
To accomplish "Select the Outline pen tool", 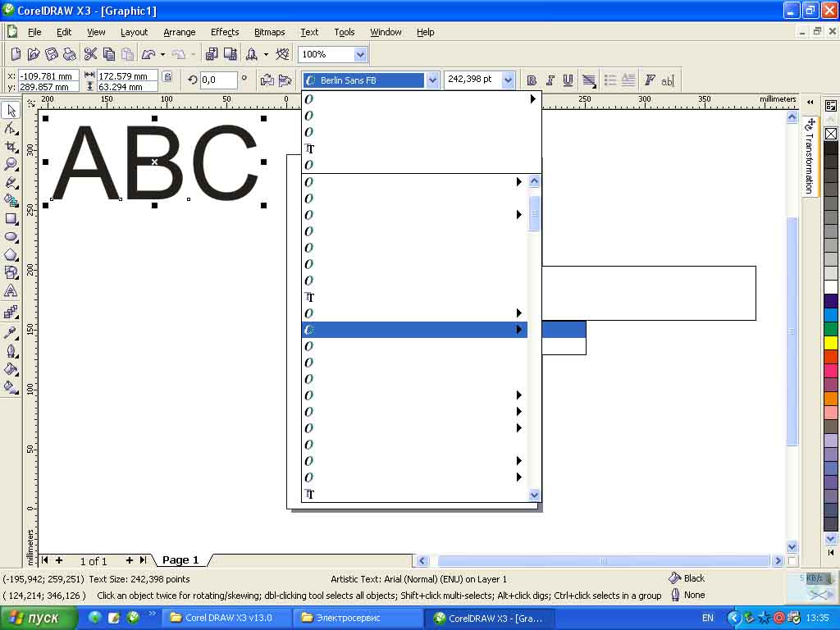I will click(11, 351).
